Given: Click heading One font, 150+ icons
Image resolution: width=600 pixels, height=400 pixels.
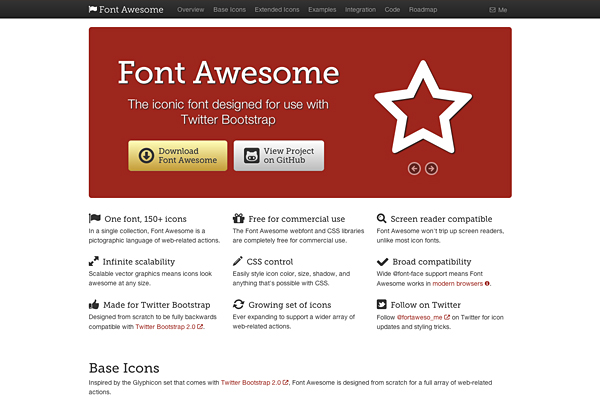Looking at the screenshot, I should [145, 219].
